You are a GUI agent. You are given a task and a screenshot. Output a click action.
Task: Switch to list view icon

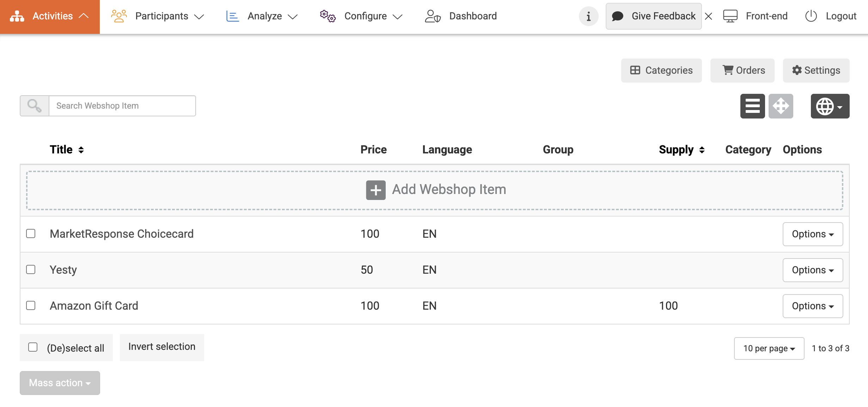pyautogui.click(x=752, y=106)
